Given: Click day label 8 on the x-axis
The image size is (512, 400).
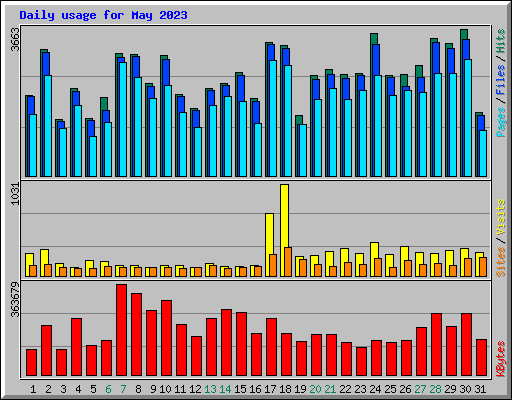Looking at the screenshot, I should click(138, 389).
